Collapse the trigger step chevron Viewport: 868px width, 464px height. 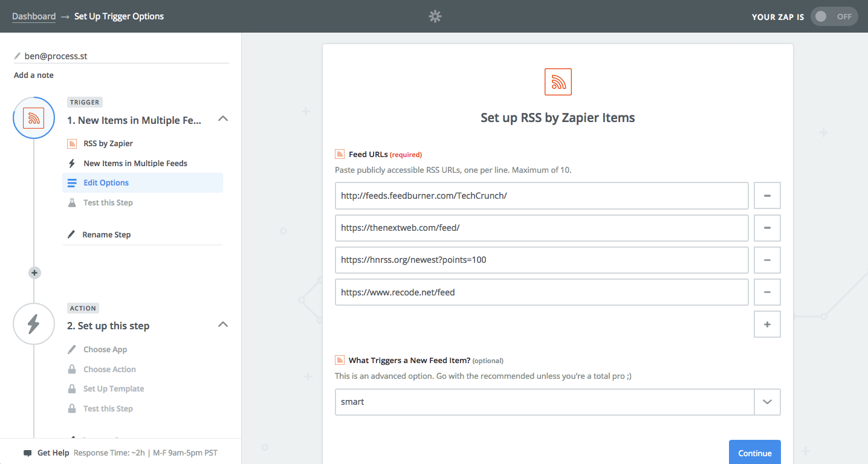click(x=223, y=118)
